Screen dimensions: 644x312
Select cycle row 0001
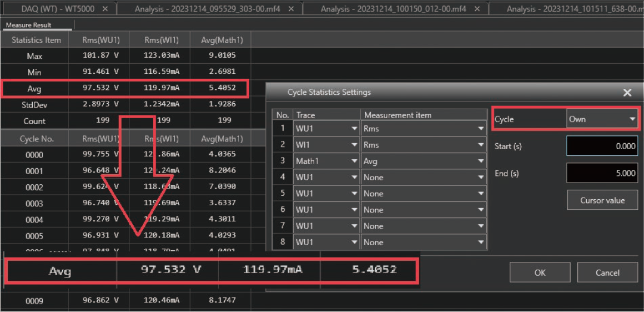(x=35, y=171)
